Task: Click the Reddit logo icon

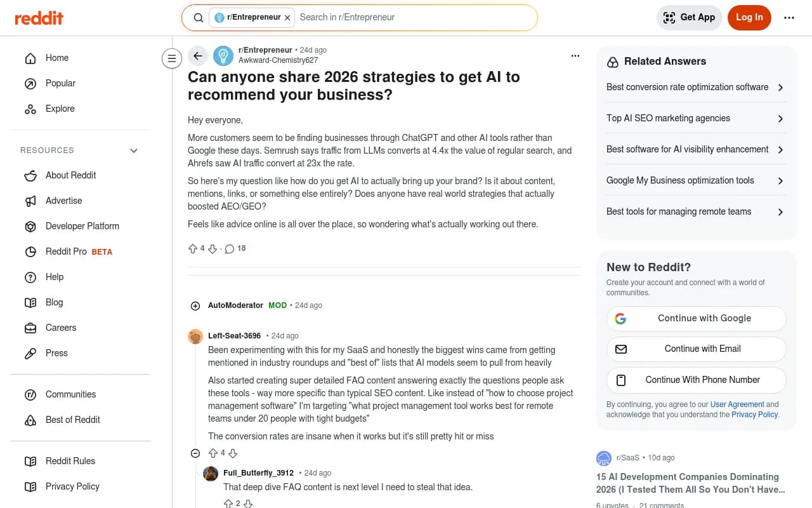Action: click(39, 18)
